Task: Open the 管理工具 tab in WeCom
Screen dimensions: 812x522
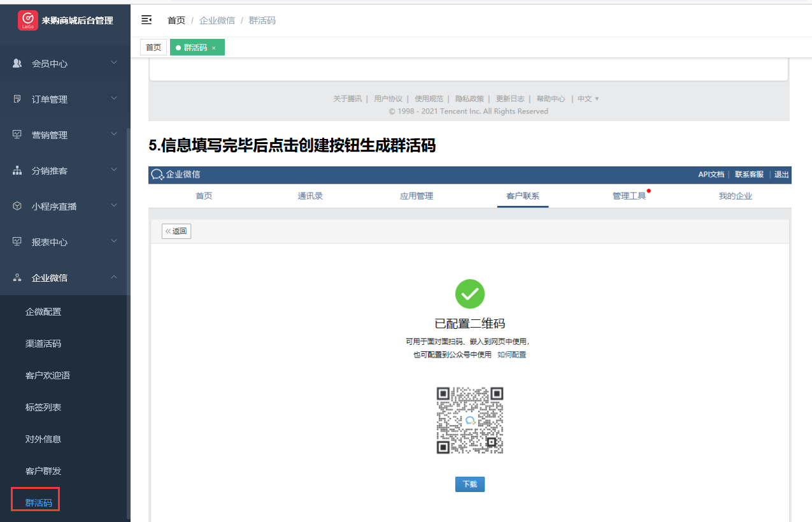Action: [x=629, y=196]
